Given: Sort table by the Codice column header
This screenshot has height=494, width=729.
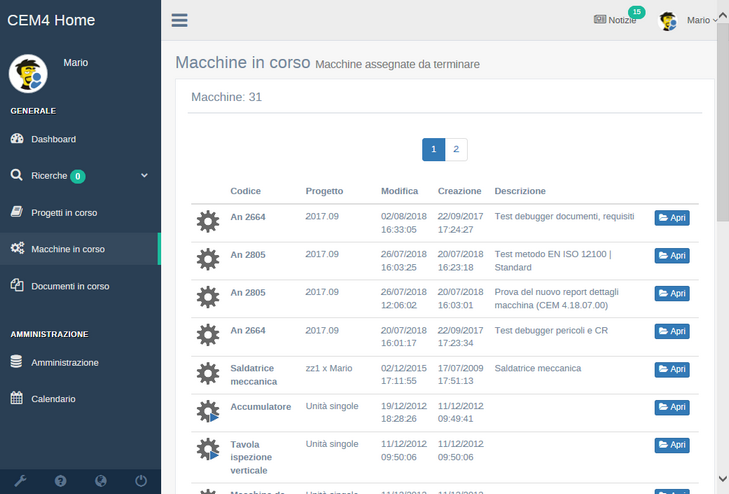Looking at the screenshot, I should click(x=245, y=191).
